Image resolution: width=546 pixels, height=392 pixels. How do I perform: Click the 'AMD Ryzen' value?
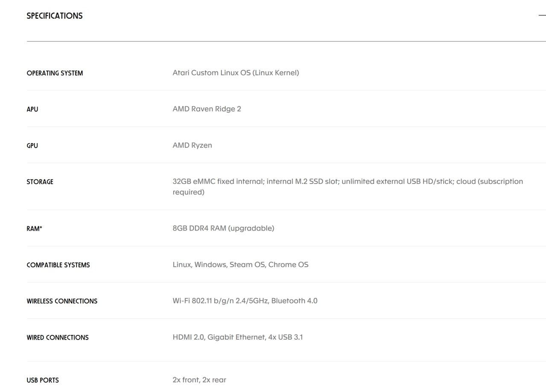pyautogui.click(x=192, y=145)
